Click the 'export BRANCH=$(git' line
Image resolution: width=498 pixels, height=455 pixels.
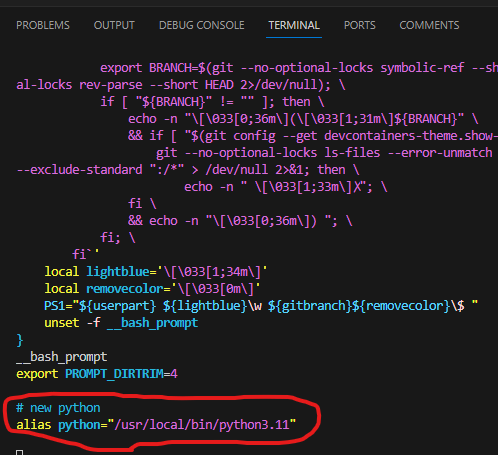[x=299, y=68]
